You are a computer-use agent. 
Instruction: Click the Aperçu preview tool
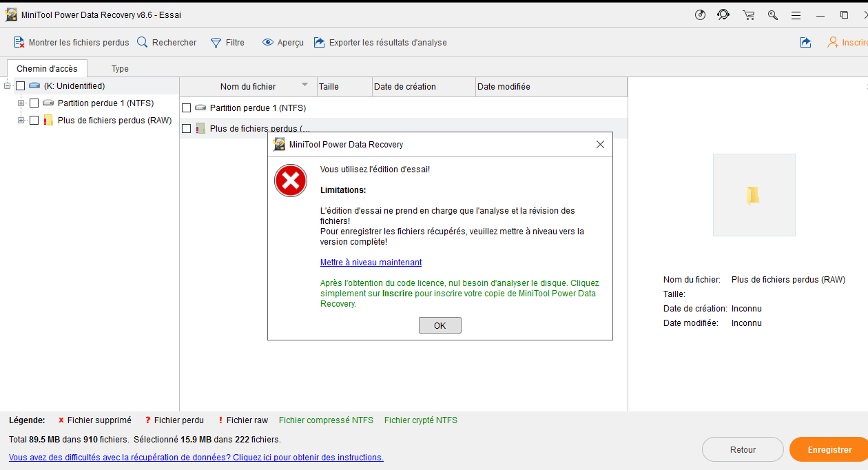tap(283, 42)
